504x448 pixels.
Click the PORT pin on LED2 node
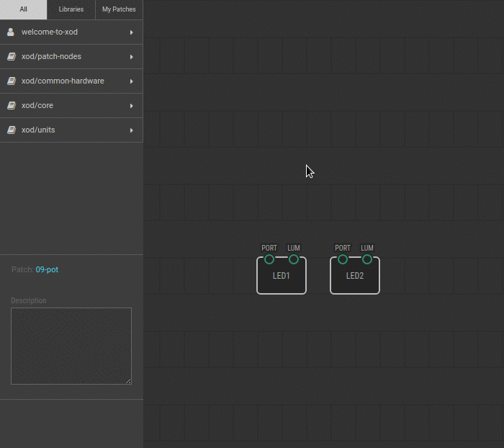point(343,259)
